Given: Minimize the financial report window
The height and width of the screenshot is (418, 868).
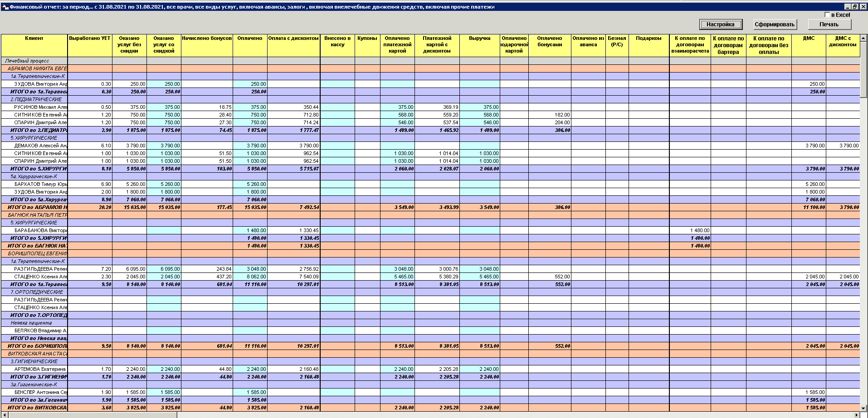Looking at the screenshot, I should pyautogui.click(x=848, y=7).
